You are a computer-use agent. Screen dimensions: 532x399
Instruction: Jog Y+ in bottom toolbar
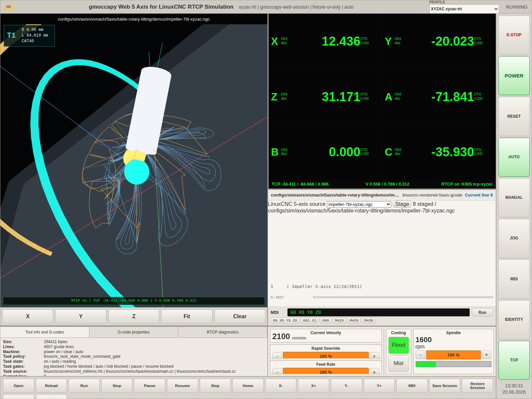[379, 386]
